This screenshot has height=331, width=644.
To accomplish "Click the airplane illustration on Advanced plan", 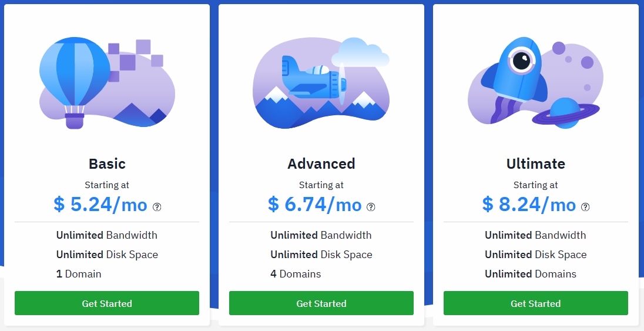I will (x=314, y=78).
